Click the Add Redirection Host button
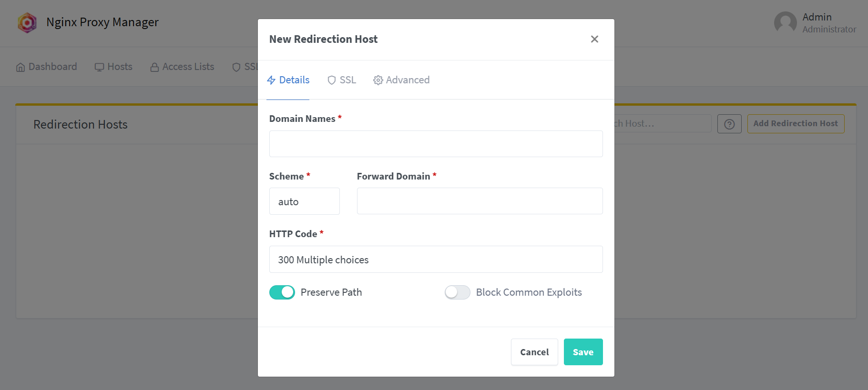The image size is (868, 390). (796, 123)
